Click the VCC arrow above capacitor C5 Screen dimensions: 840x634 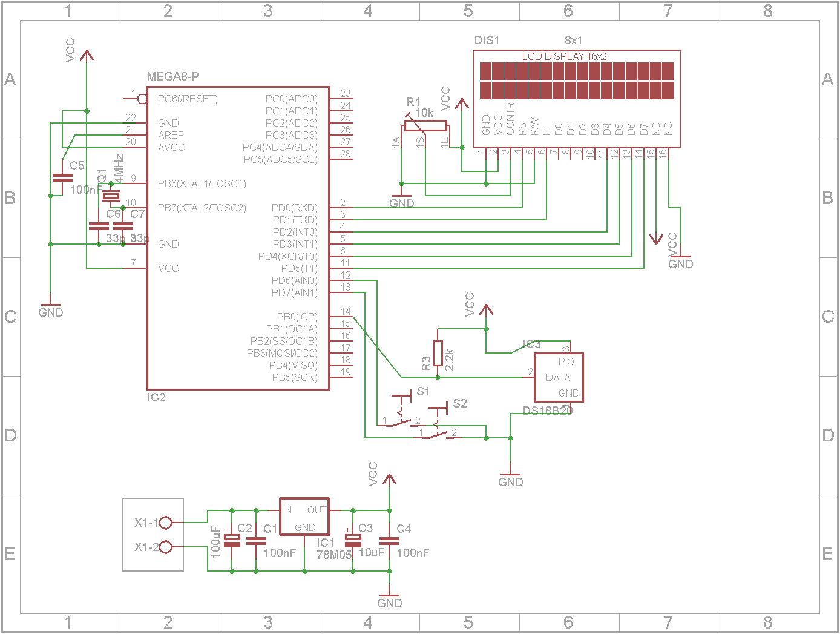pos(87,56)
